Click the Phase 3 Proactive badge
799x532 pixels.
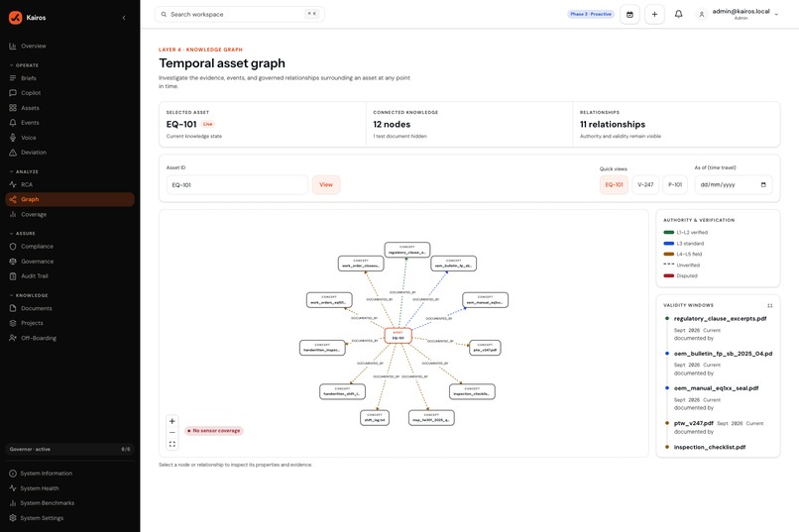[591, 14]
